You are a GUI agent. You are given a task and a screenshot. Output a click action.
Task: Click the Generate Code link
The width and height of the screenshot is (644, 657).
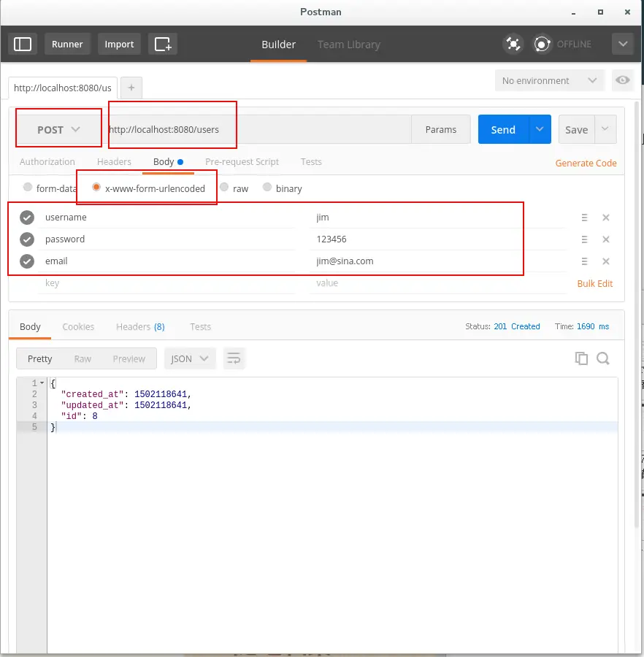586,163
